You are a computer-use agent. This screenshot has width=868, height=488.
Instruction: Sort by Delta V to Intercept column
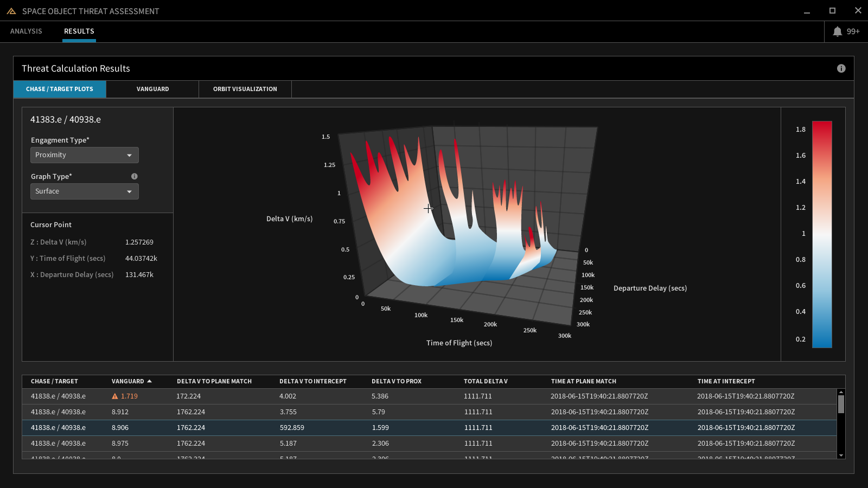point(312,381)
